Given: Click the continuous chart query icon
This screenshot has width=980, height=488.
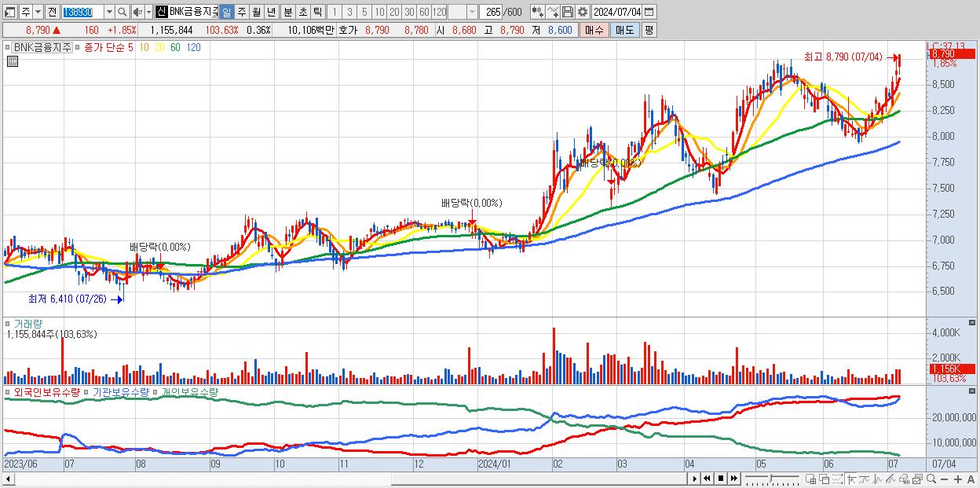Looking at the screenshot, I should 538,12.
